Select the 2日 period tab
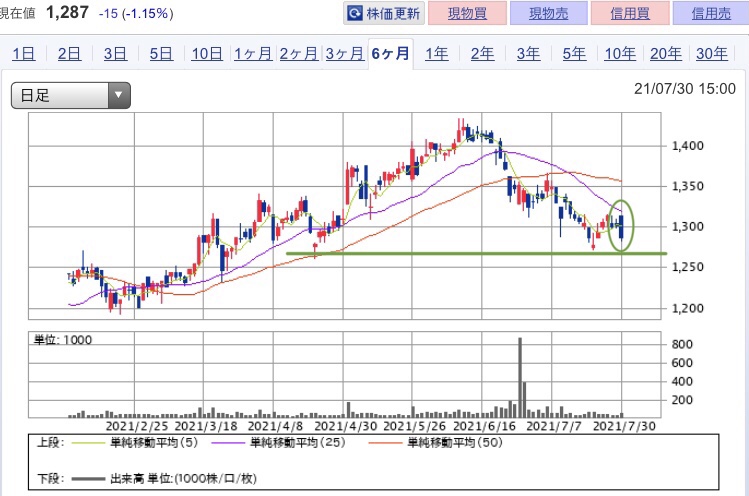The height and width of the screenshot is (496, 749). (70, 54)
